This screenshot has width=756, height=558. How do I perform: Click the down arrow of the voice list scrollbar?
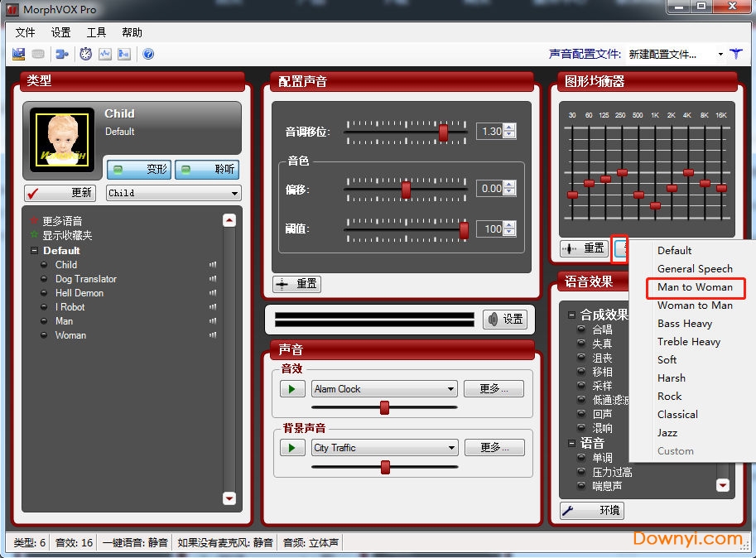[x=229, y=499]
